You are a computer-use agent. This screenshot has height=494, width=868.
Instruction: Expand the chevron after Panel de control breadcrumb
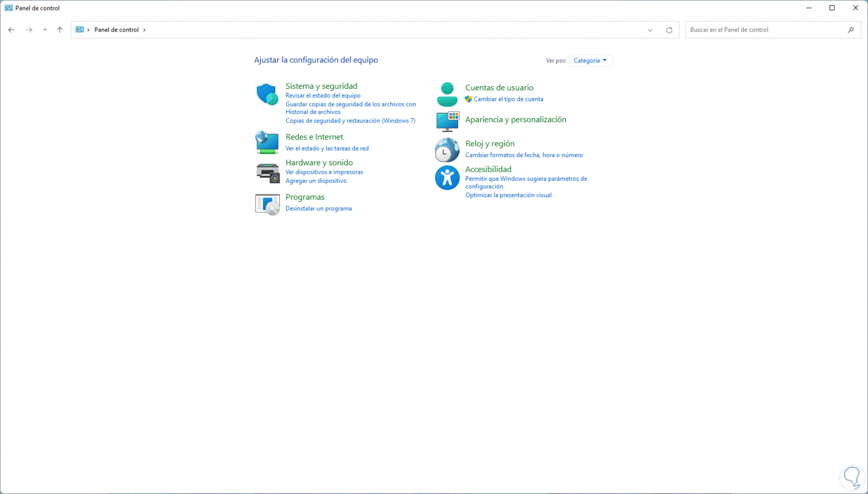click(x=145, y=30)
